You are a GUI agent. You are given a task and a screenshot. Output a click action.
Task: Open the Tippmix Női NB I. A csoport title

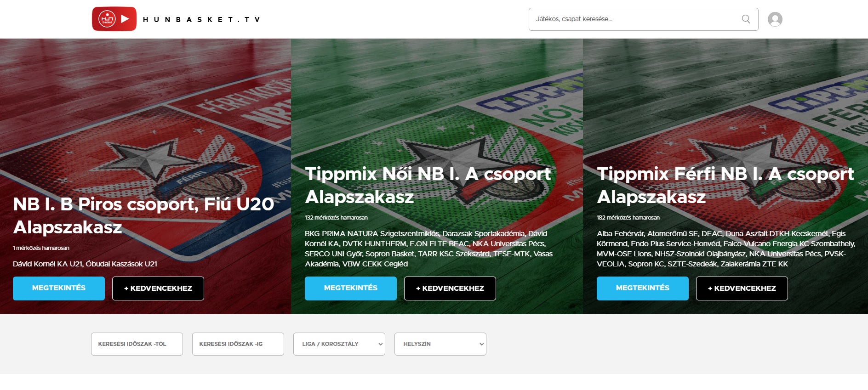(428, 185)
